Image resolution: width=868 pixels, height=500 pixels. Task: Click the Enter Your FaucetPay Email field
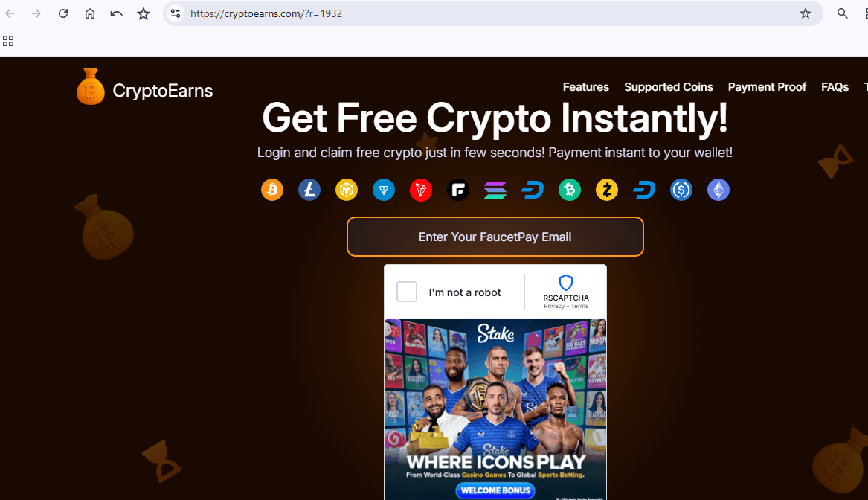tap(495, 237)
